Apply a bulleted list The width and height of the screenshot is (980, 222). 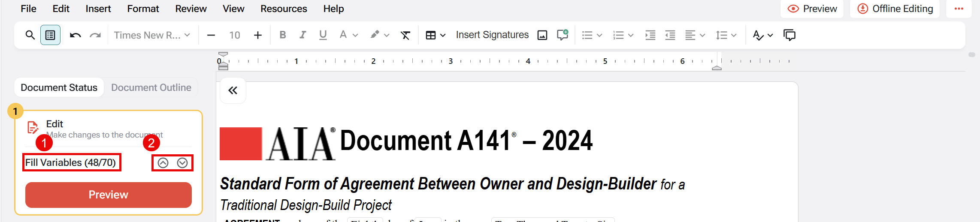pyautogui.click(x=587, y=35)
